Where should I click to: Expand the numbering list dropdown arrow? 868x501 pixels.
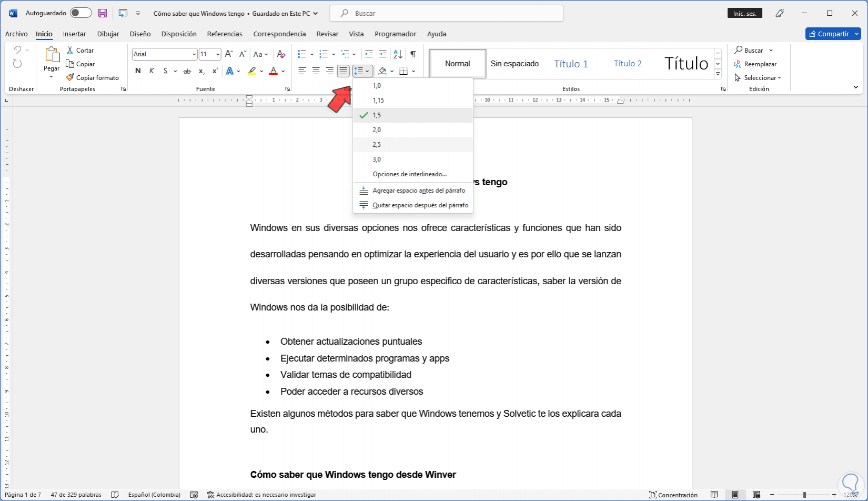coord(334,54)
